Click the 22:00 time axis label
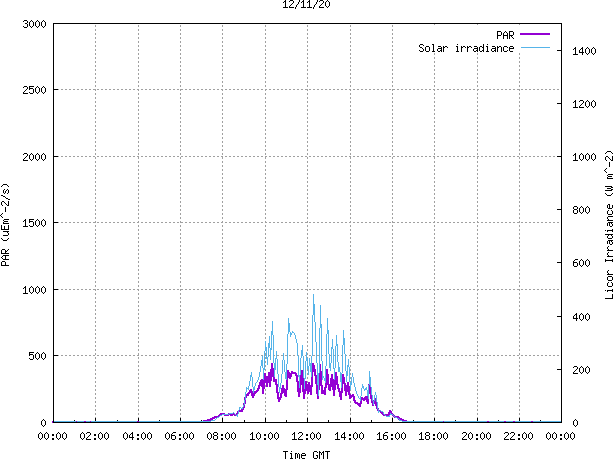This screenshot has width=613, height=459. pos(518,436)
